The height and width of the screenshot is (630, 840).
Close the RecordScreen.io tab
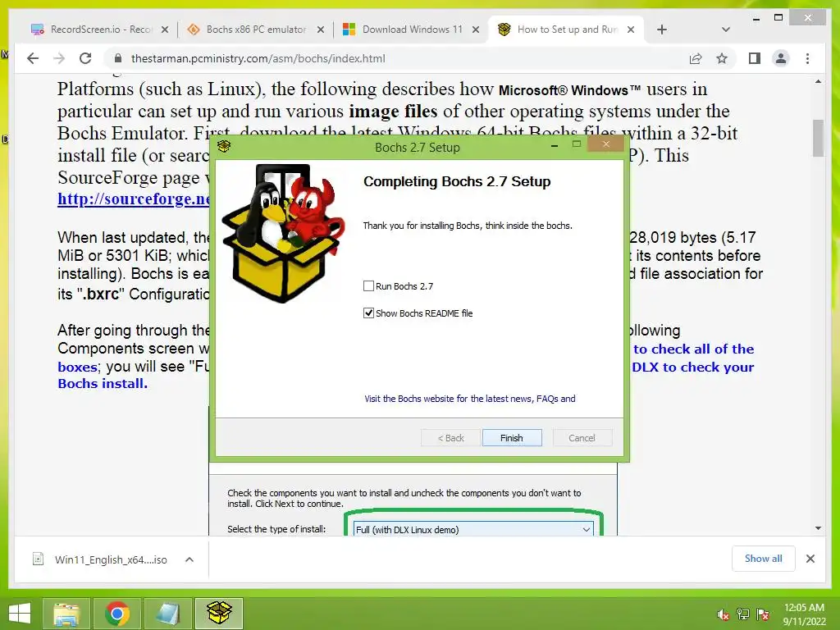165,30
